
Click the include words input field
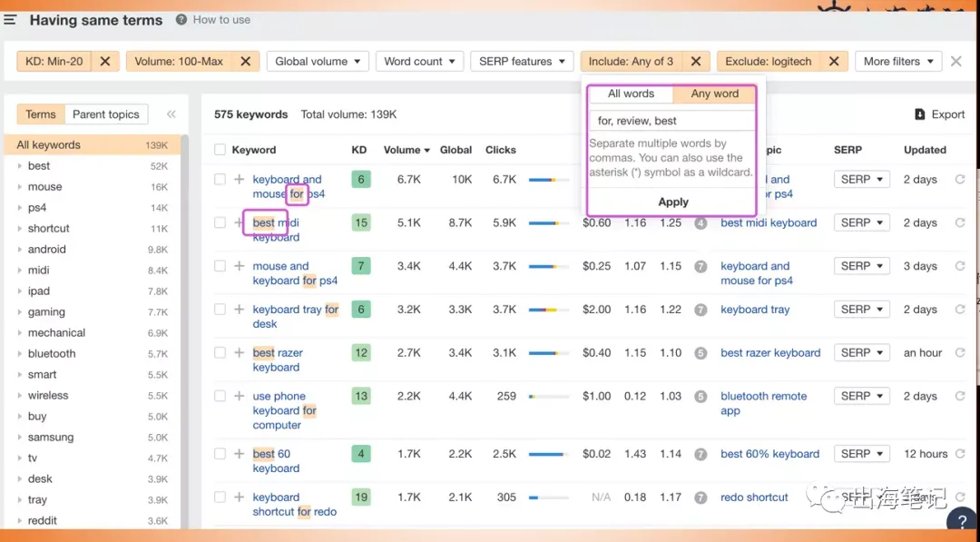coord(672,121)
